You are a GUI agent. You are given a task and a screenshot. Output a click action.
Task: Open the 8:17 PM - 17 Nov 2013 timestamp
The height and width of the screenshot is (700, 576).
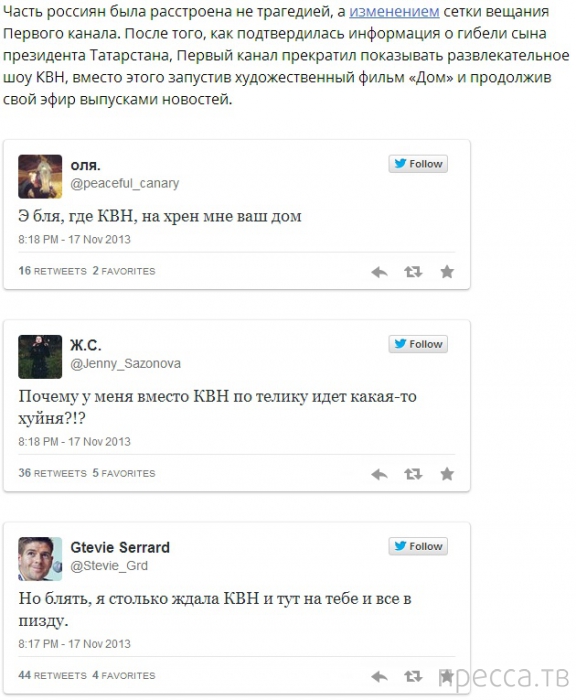[x=75, y=644]
